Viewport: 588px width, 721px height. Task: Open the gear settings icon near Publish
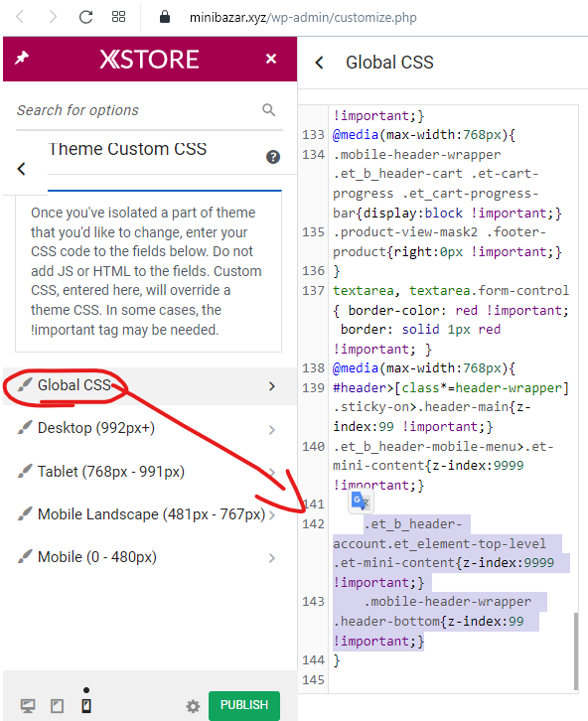tap(193, 706)
